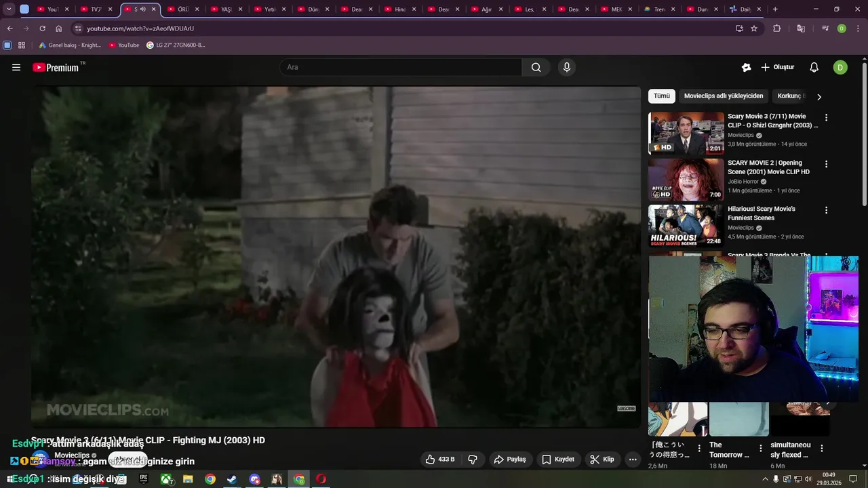Select the Tümü filter chip
Viewport: 868px width, 488px height.
pyautogui.click(x=662, y=96)
